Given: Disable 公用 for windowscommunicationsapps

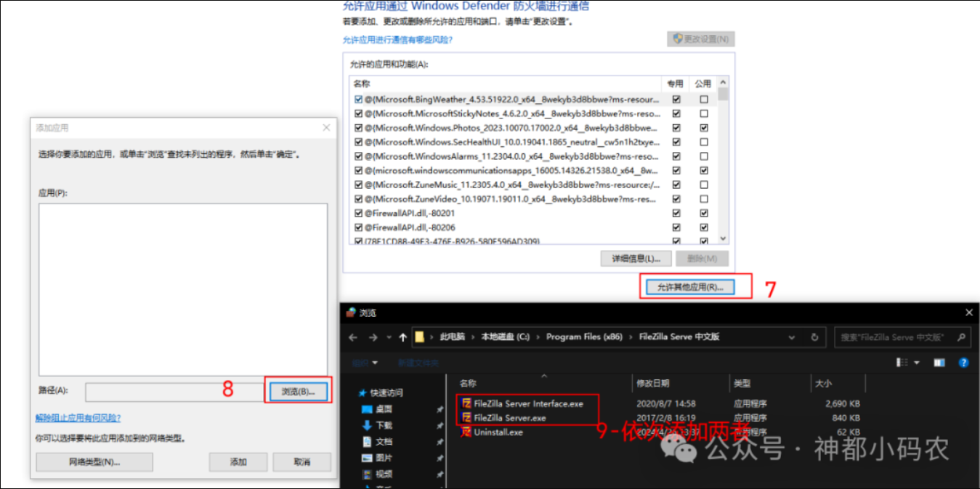Looking at the screenshot, I should (x=703, y=170).
